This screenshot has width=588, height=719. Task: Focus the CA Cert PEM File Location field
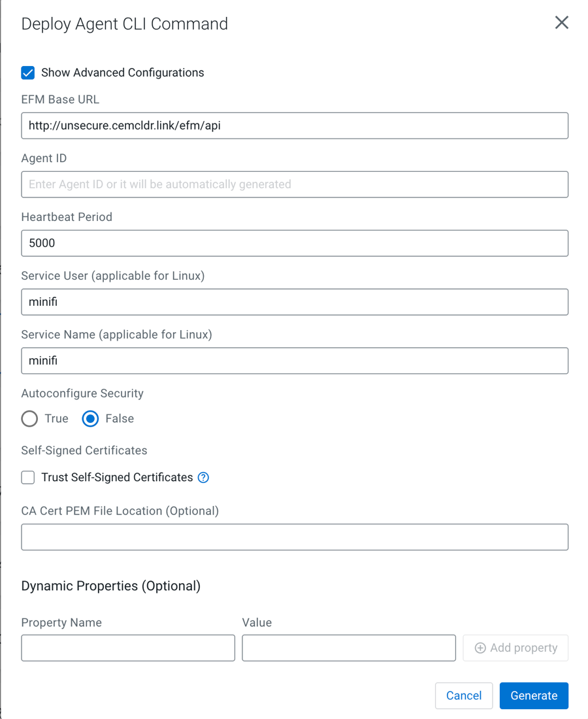coord(295,537)
